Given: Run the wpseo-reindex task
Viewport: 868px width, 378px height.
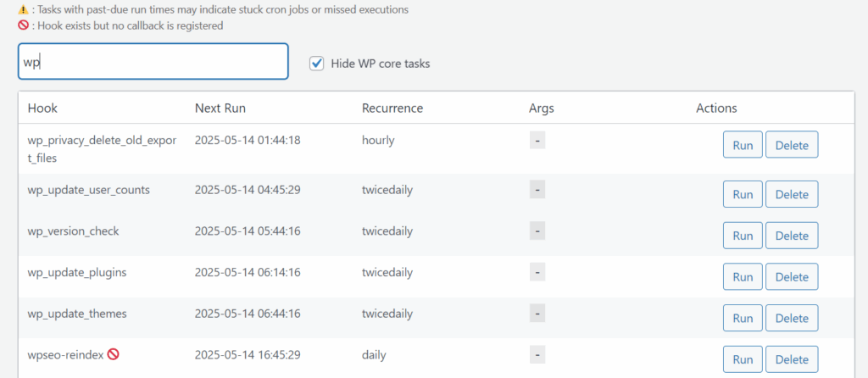Looking at the screenshot, I should (x=743, y=359).
